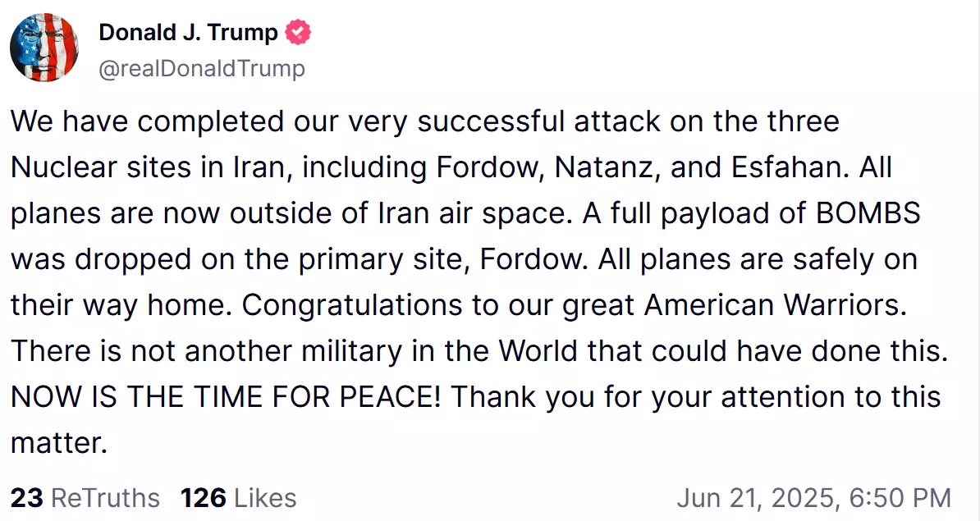Click the final word matter.

[x=59, y=443]
